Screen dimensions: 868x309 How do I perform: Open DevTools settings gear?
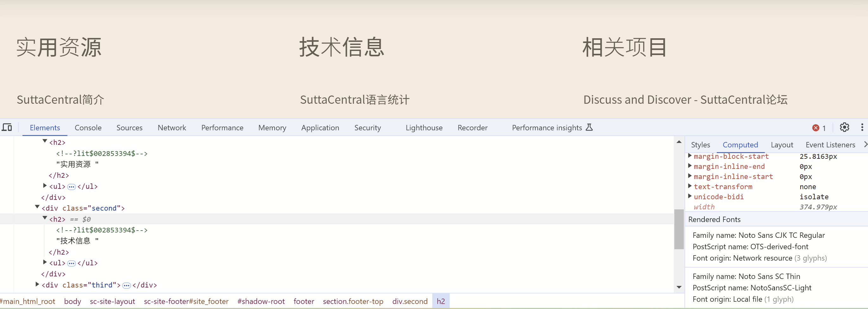[844, 127]
